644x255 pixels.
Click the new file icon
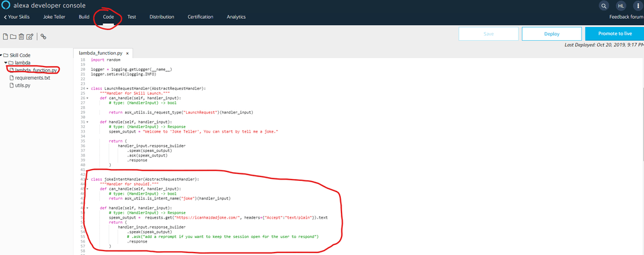click(x=6, y=37)
